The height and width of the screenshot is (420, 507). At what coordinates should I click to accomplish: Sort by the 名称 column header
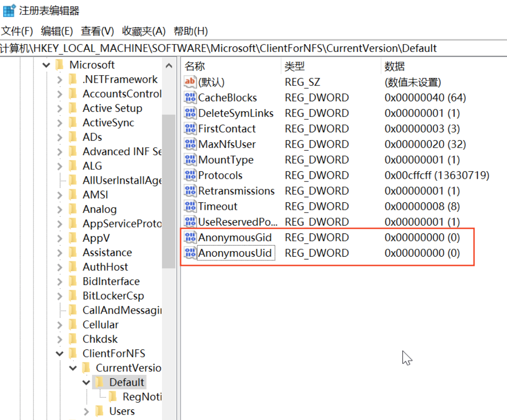coord(195,66)
